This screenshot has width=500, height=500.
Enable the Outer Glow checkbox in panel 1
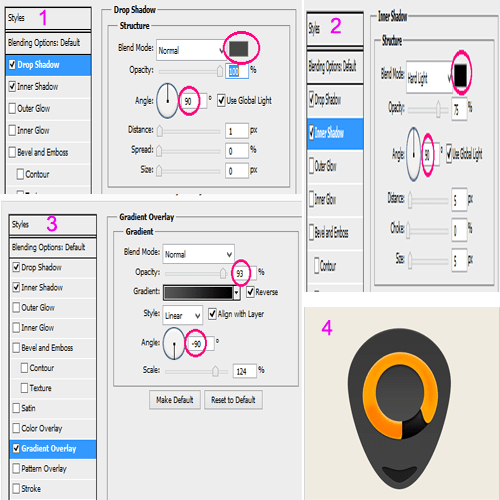pyautogui.click(x=12, y=108)
